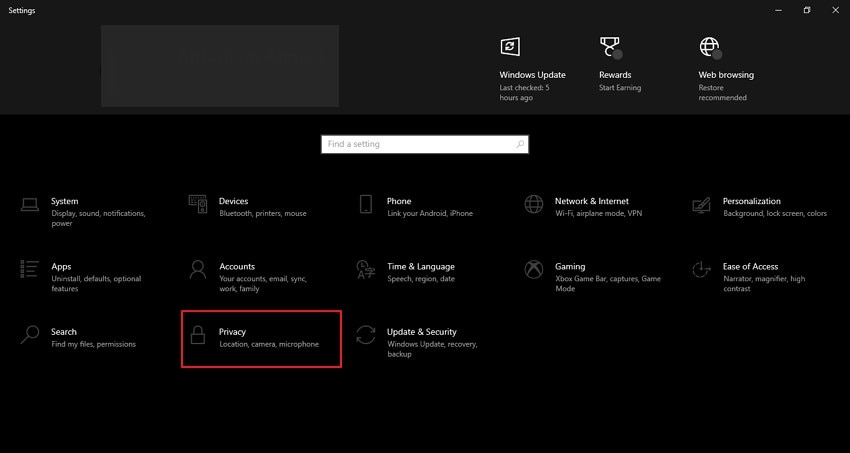Click the Windows Update header text
This screenshot has width=850, height=453.
(x=532, y=75)
